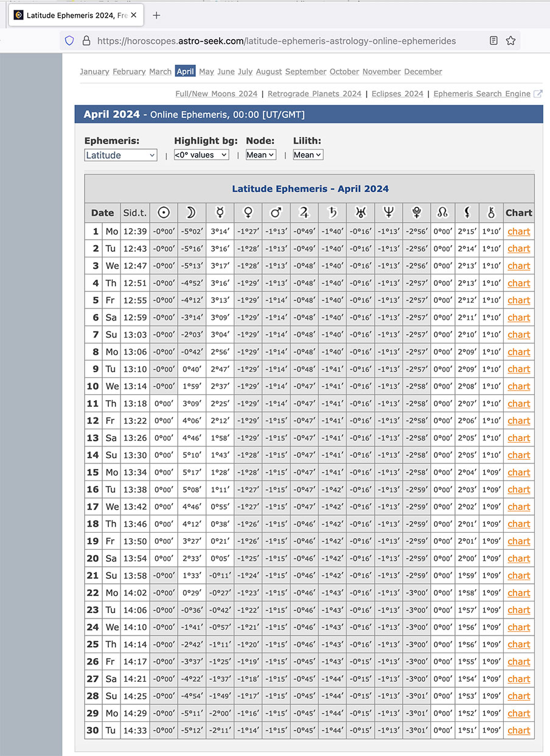Select the highlighted April month tab
This screenshot has width=550, height=756.
click(186, 72)
